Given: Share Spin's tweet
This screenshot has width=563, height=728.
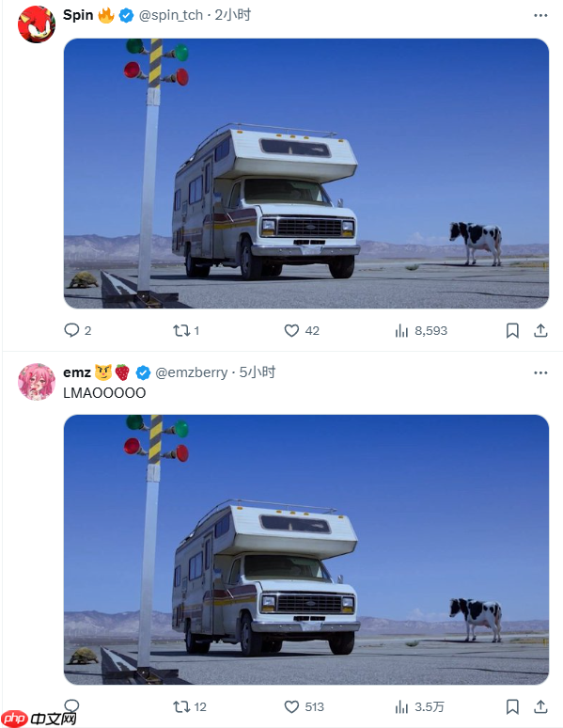Looking at the screenshot, I should (x=540, y=330).
